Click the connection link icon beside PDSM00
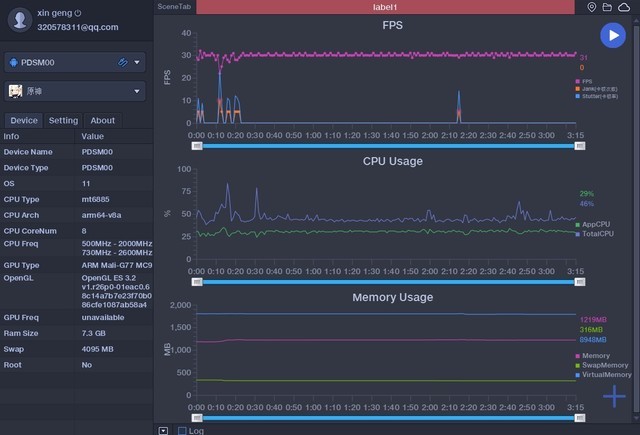 [122, 62]
